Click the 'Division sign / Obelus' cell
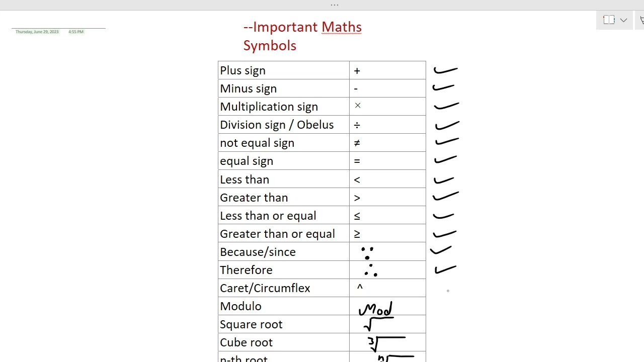The image size is (644, 362). pyautogui.click(x=284, y=125)
